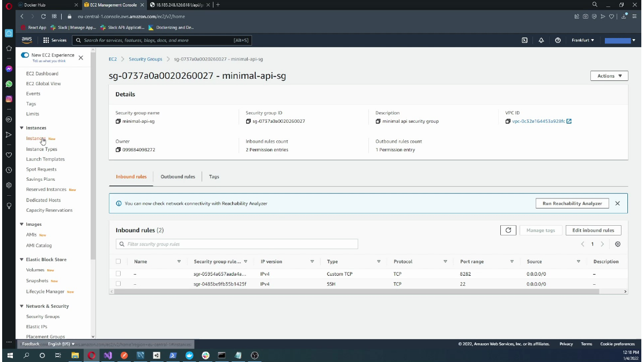Open Docker Desktop from taskbar
Screen dimensions: 644x362
[189, 355]
